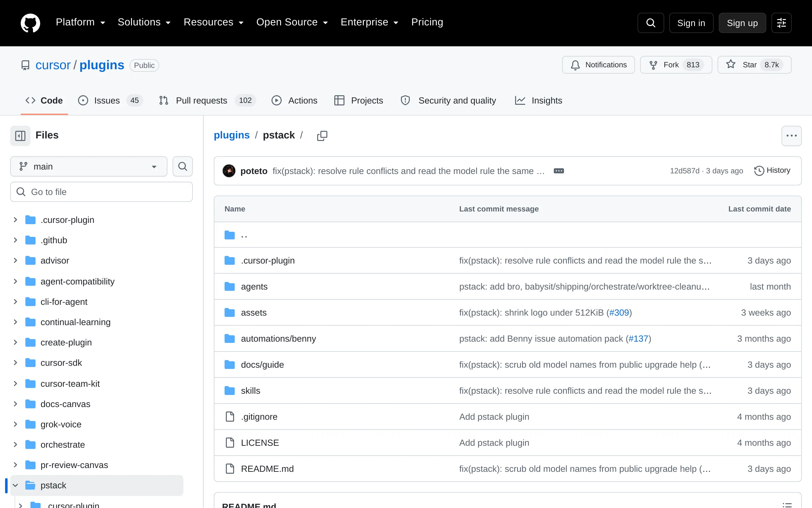Viewport: 812px width, 508px height.
Task: Click the Sign up button
Action: pyautogui.click(x=742, y=23)
